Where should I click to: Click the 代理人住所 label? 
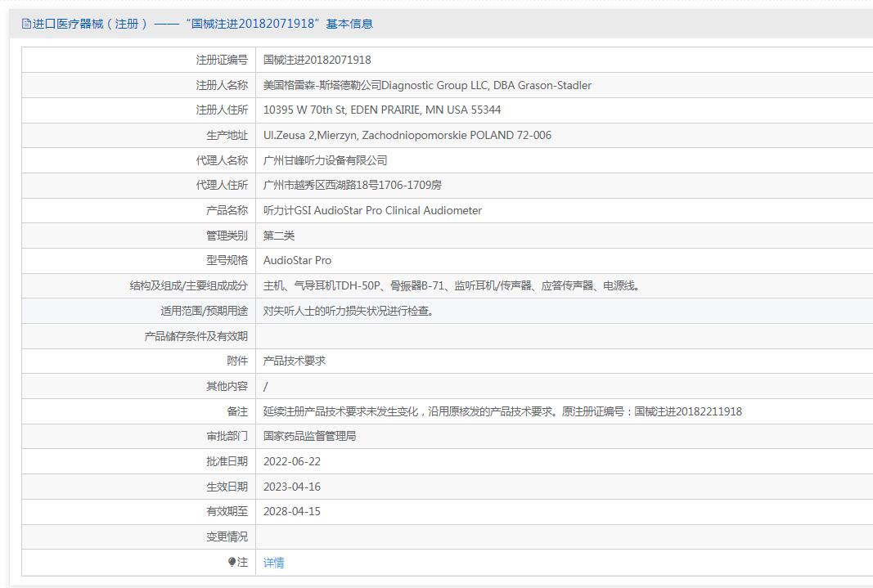tap(222, 185)
